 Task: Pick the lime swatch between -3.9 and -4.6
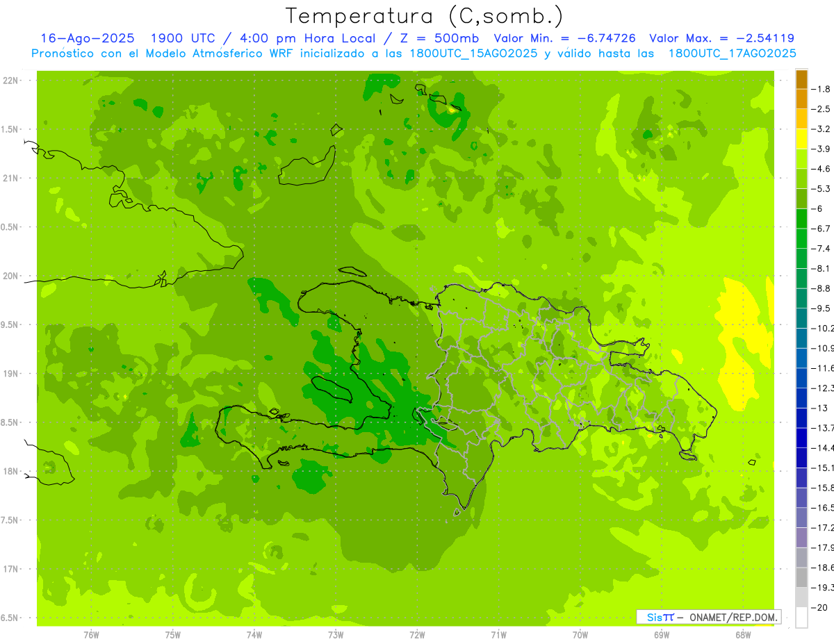click(x=801, y=159)
